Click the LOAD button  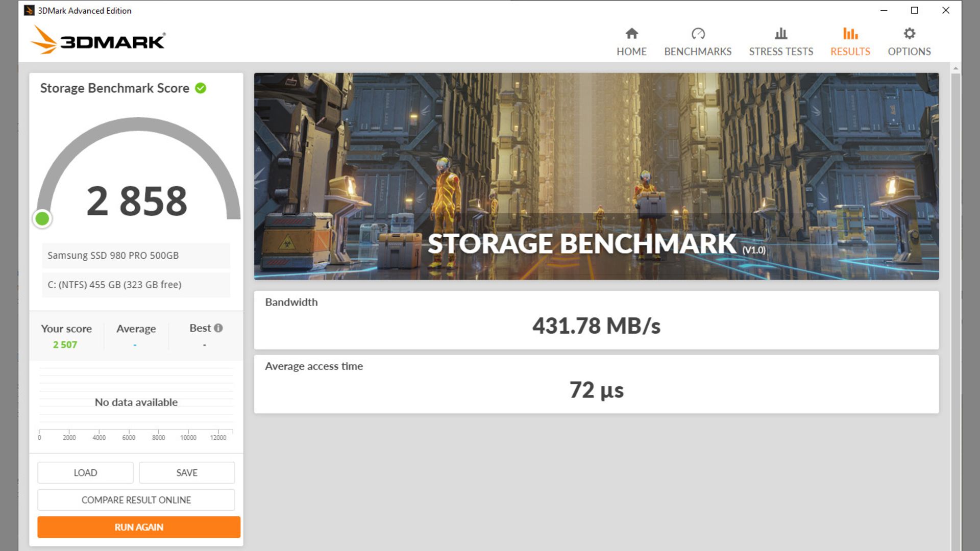coord(85,473)
